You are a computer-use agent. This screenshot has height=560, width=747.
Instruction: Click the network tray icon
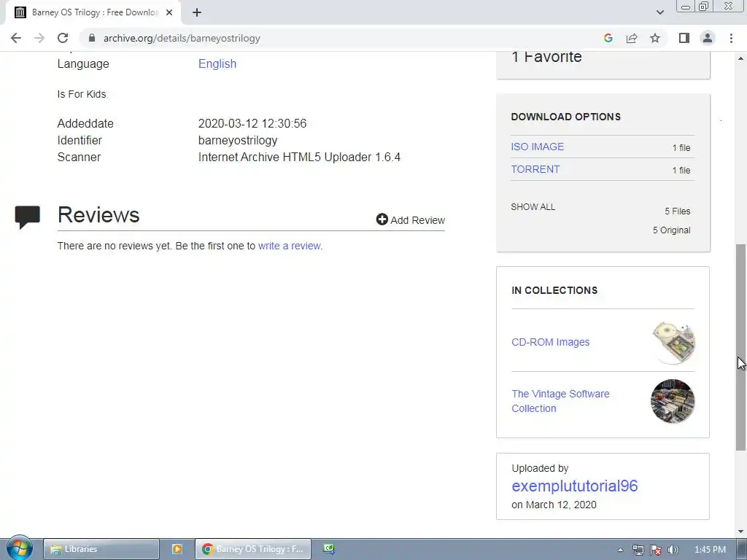[638, 550]
